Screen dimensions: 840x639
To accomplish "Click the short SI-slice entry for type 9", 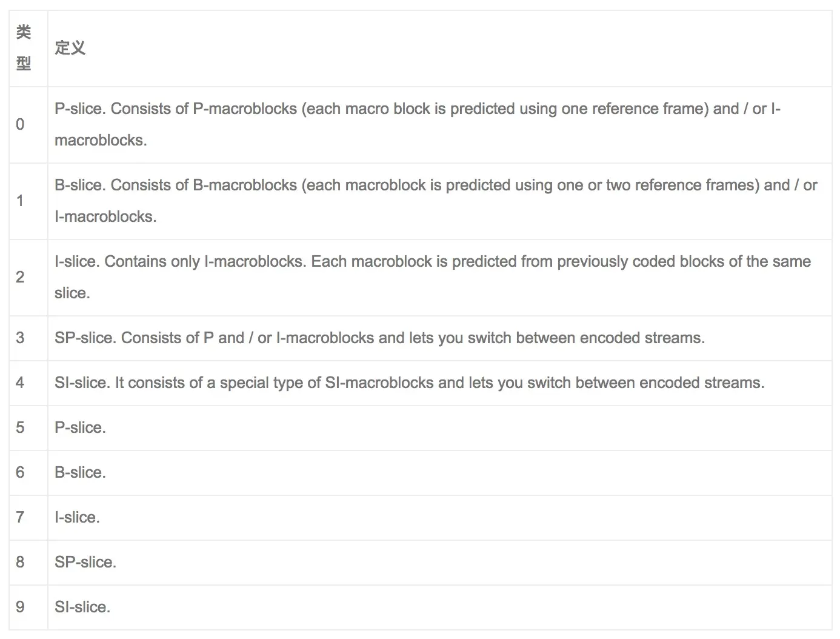I will (x=82, y=607).
